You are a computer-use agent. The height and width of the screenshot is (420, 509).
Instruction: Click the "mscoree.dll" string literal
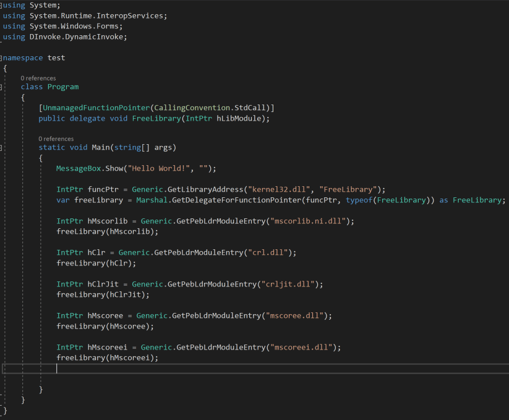point(297,315)
